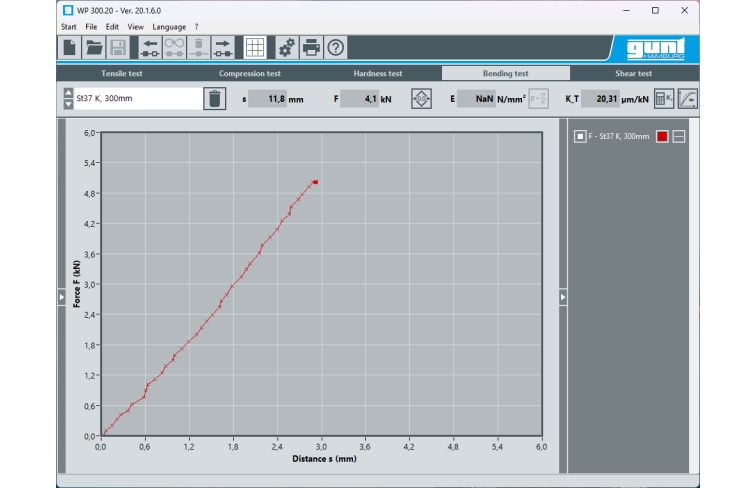Open help with question mark icon
Viewport: 755px width, 488px height.
(336, 47)
